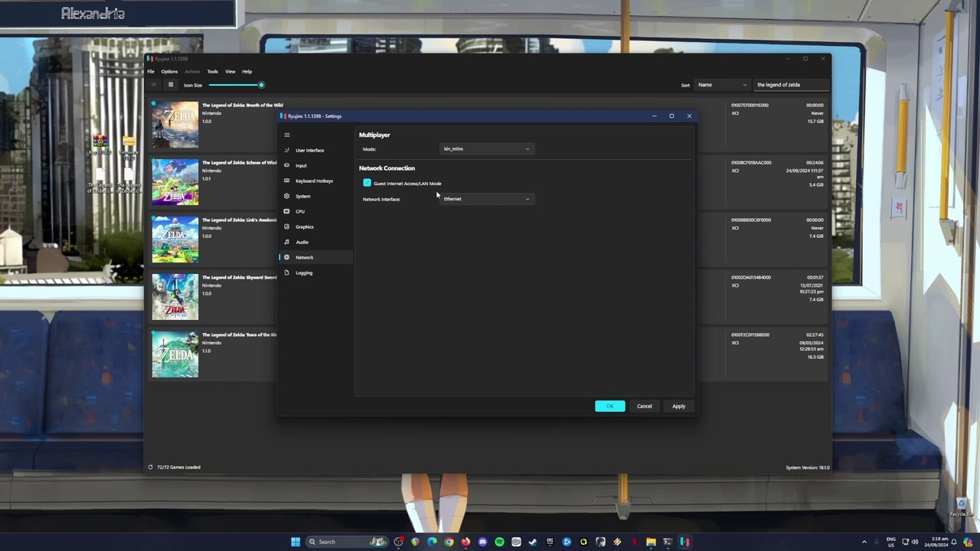The height and width of the screenshot is (551, 980).
Task: Cancel the settings dialog
Action: pos(645,406)
